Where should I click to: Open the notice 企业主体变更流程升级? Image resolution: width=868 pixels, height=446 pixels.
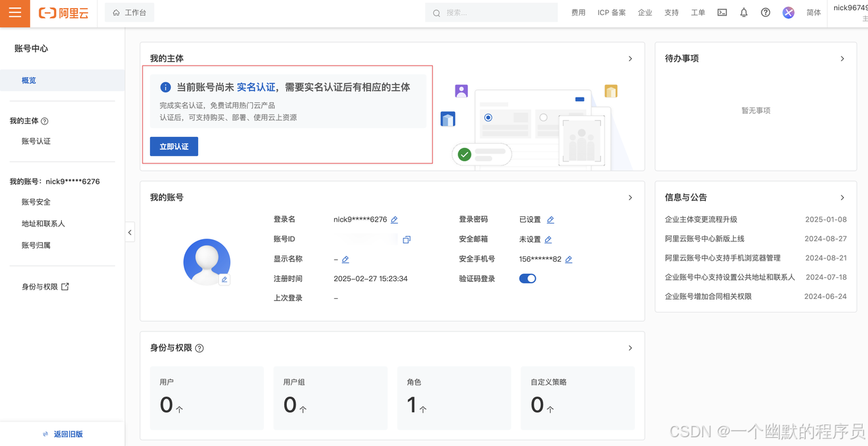(701, 220)
